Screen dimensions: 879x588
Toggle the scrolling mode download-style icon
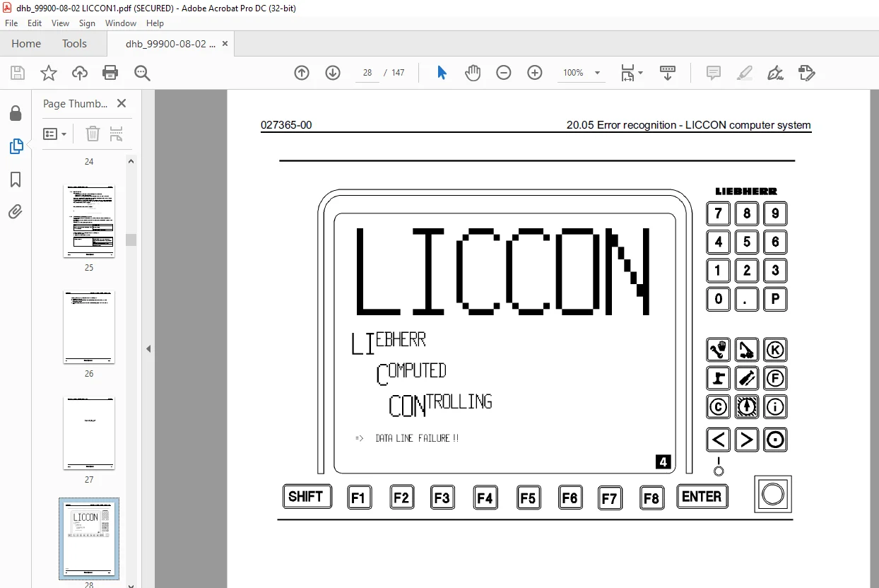(668, 73)
